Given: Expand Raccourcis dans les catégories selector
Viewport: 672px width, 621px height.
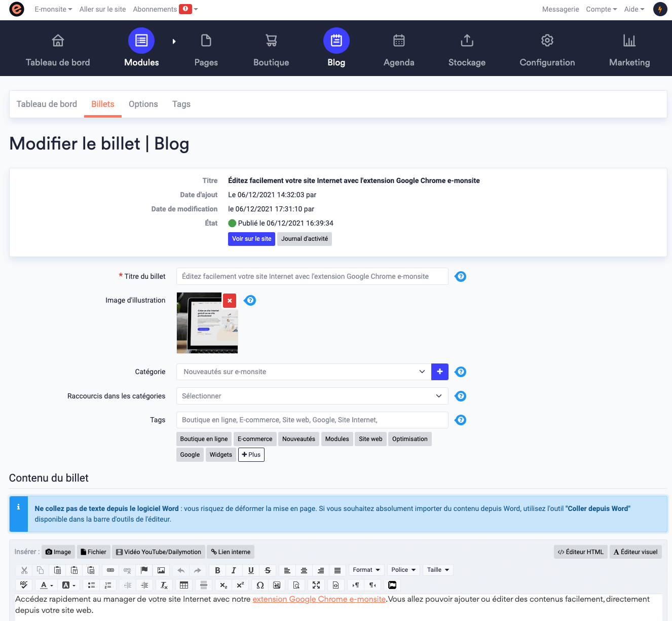Looking at the screenshot, I should [x=312, y=396].
